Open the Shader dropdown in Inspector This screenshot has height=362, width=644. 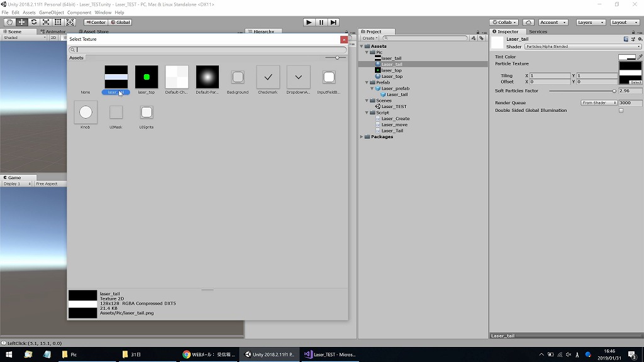[x=583, y=47]
